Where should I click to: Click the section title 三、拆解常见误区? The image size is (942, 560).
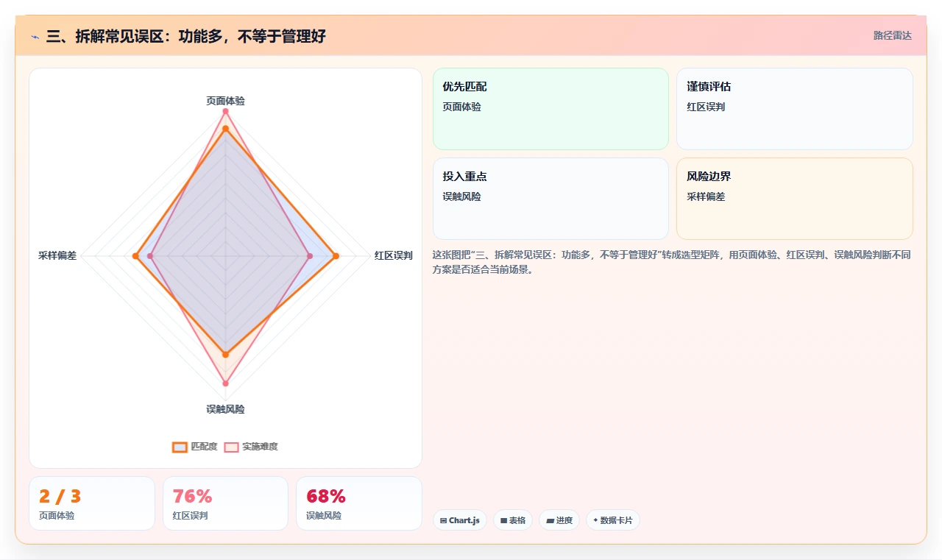pyautogui.click(x=185, y=36)
